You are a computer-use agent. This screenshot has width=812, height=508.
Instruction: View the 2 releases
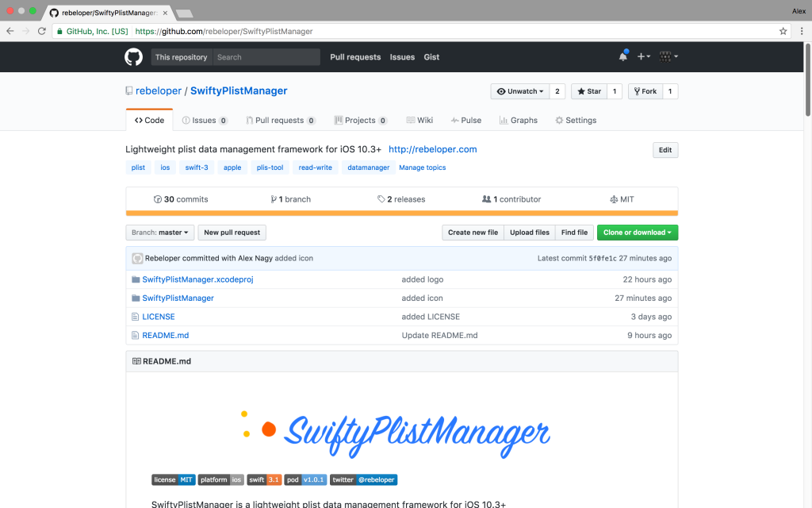click(x=401, y=199)
